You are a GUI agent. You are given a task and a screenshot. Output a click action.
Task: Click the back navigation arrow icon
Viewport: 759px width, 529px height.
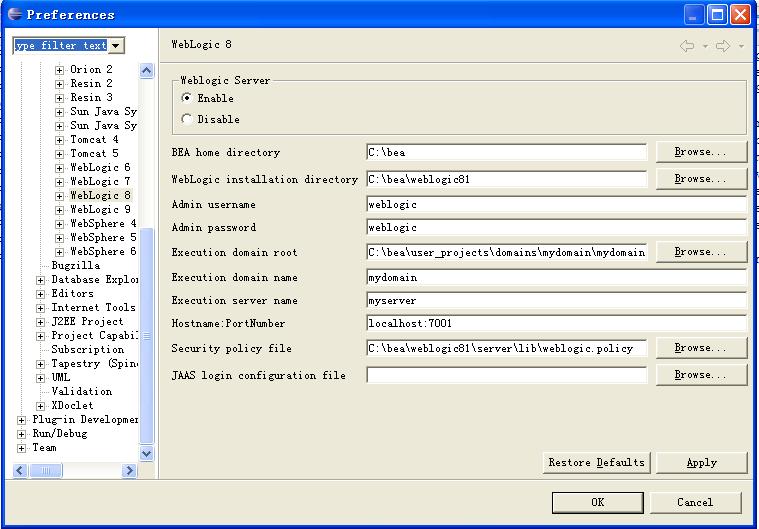(687, 46)
